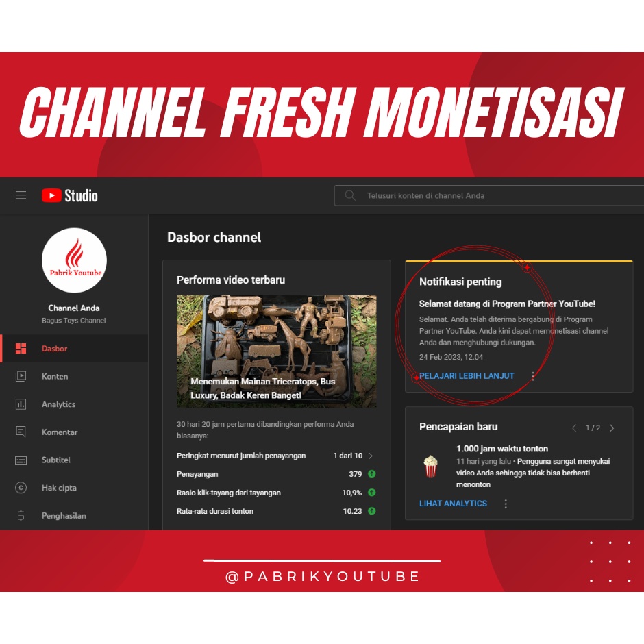Select the Subtitel sidebar icon

pos(21,460)
